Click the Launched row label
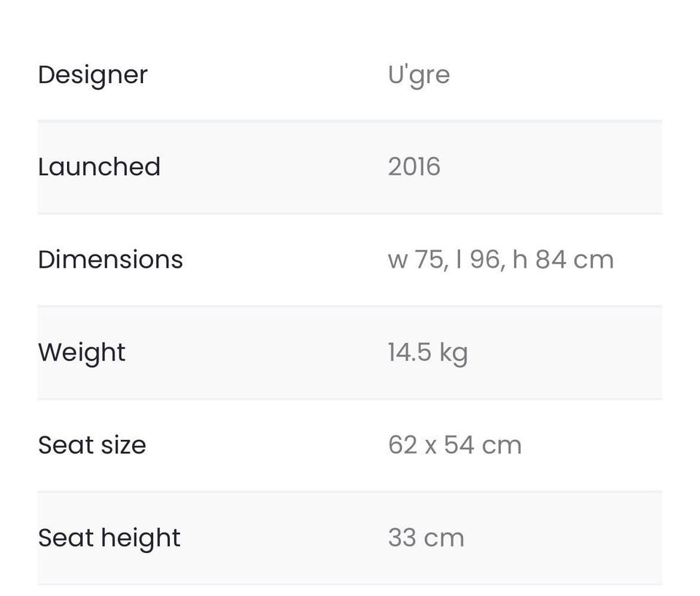 tap(98, 166)
